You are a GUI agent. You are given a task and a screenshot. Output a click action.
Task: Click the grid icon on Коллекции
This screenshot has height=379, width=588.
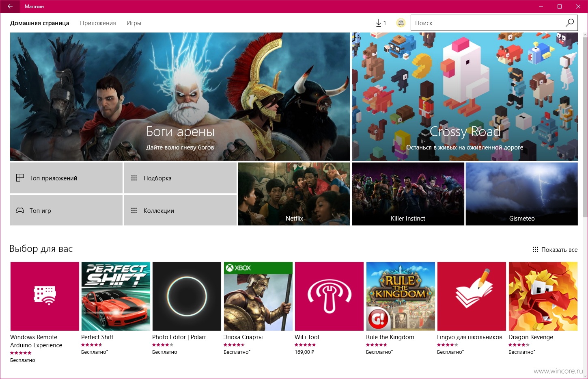134,210
